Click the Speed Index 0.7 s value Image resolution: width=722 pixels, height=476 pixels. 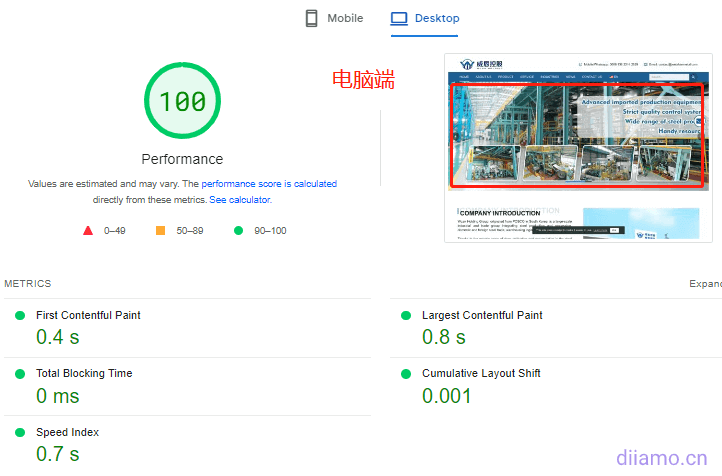click(x=57, y=454)
